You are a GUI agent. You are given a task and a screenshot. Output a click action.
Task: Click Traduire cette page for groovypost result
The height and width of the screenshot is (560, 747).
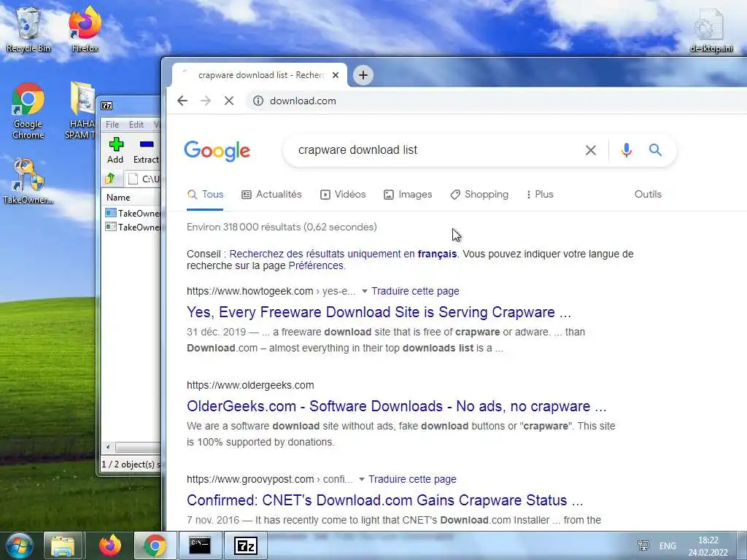tap(413, 479)
